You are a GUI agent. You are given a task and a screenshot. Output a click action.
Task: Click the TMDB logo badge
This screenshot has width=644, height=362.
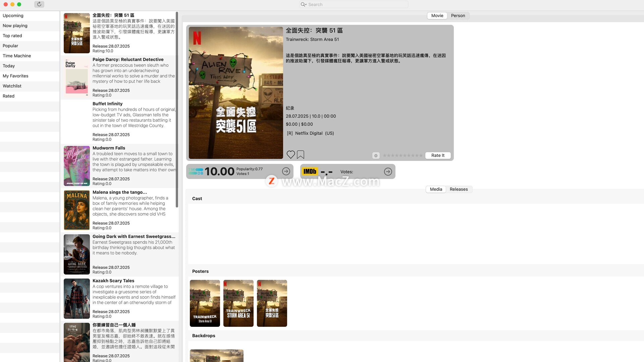[196, 171]
